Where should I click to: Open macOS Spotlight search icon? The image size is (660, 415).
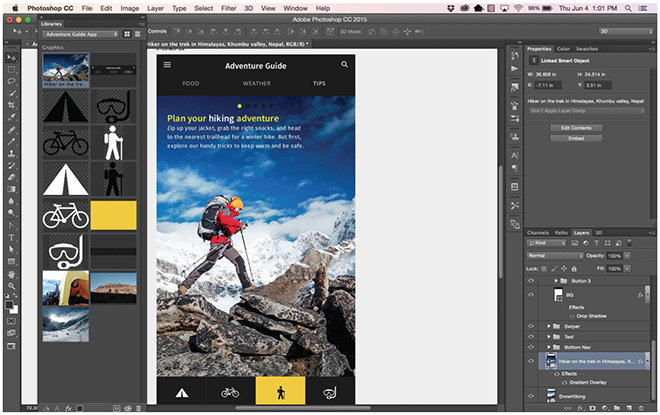628,8
